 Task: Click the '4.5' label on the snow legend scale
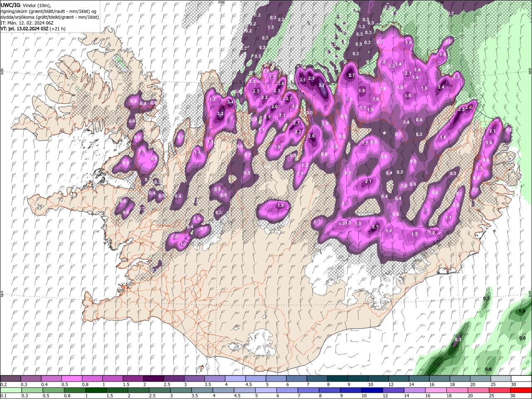[x=249, y=384]
